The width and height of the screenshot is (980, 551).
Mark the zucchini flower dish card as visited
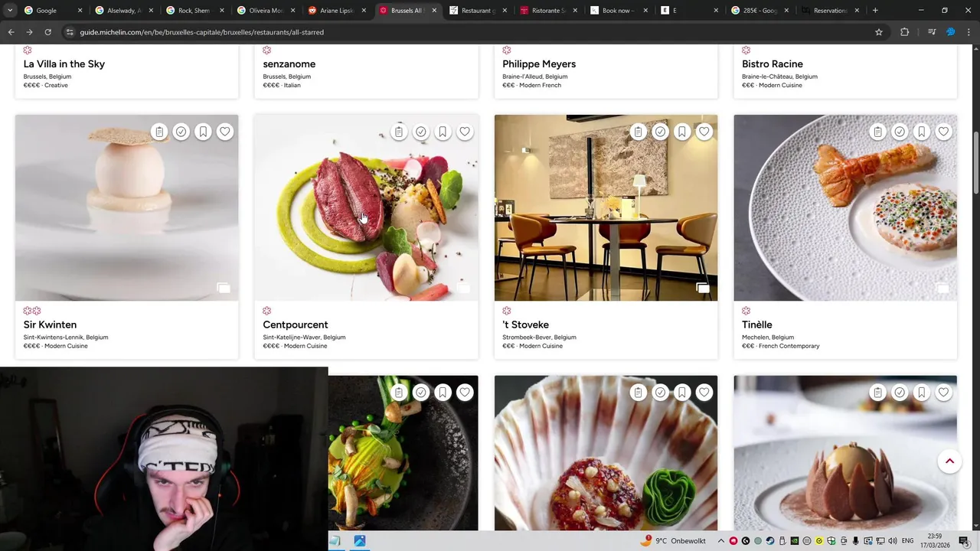(x=420, y=393)
